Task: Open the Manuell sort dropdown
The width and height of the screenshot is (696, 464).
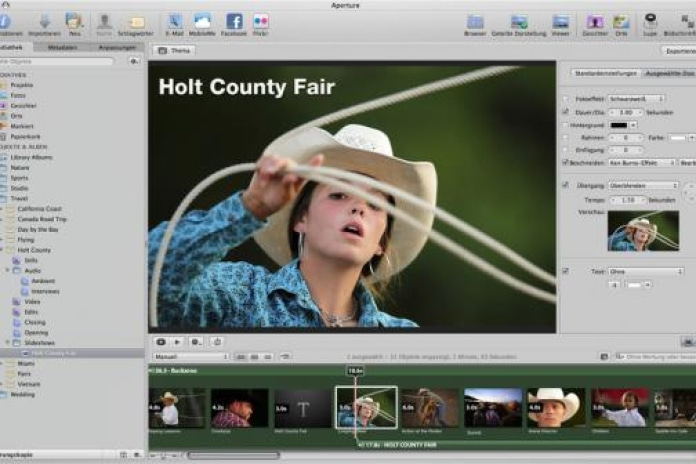Action: (191, 357)
